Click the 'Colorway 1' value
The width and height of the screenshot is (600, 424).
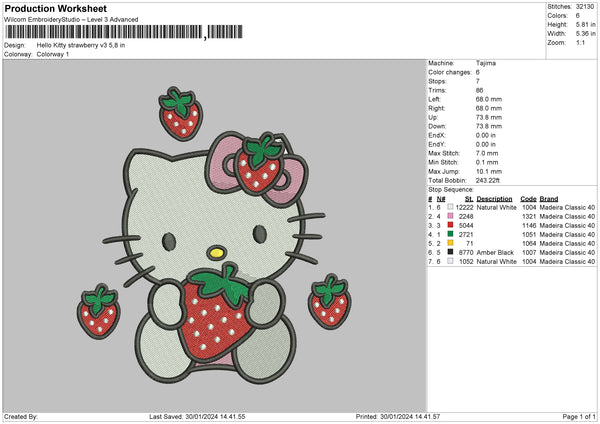53,54
